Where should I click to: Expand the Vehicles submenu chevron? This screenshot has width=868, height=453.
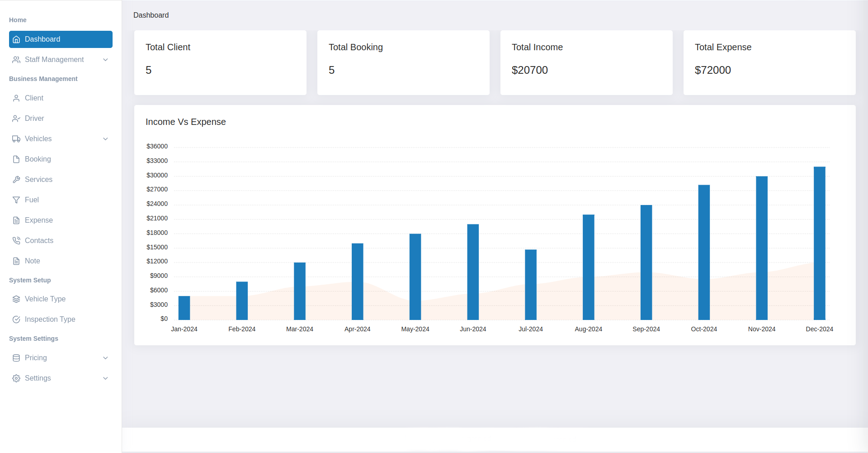click(x=105, y=139)
